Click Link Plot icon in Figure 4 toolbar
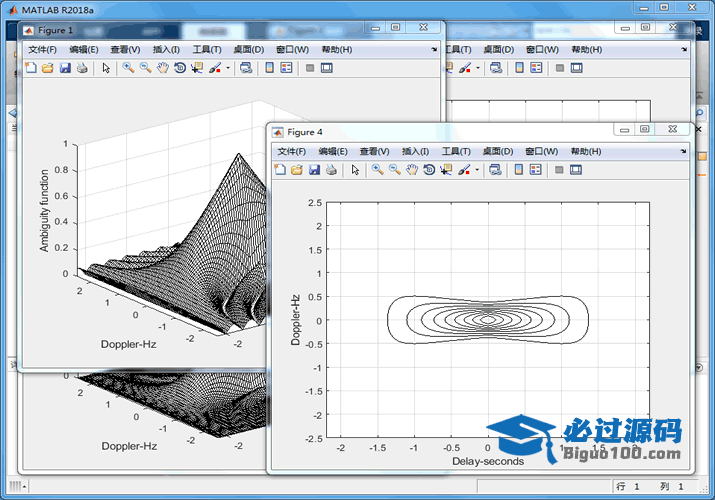 click(495, 170)
